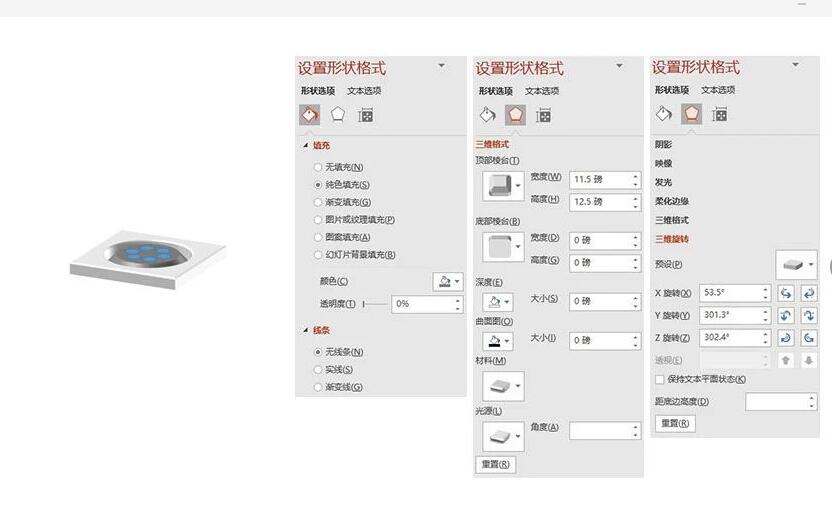Screen dimensions: 832x513
Task: Switch to 形状选项 tab in first panel
Action: 318,91
